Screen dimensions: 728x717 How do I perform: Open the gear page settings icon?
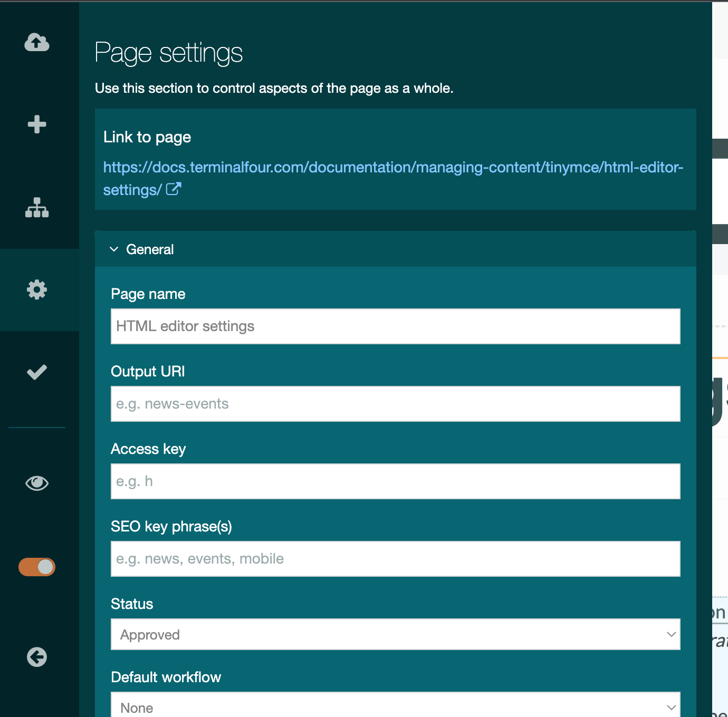click(37, 289)
